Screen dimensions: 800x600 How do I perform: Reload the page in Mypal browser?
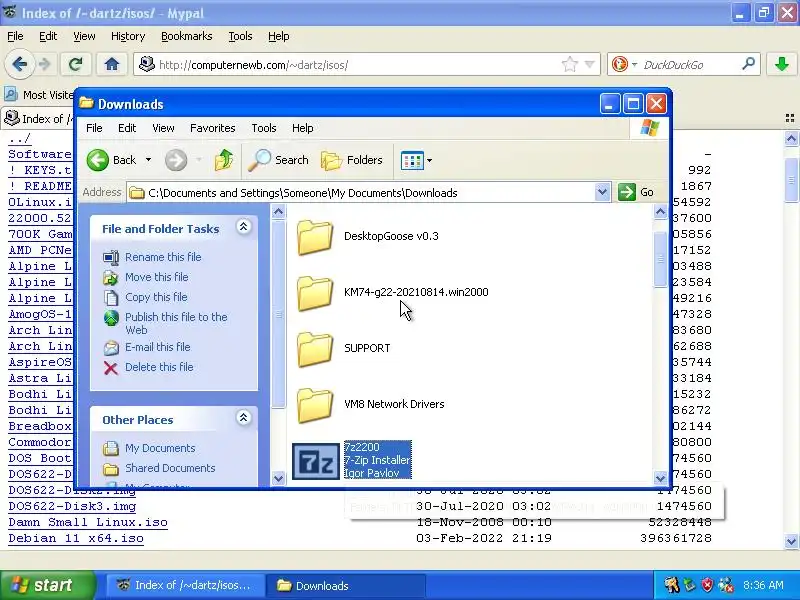(x=76, y=64)
